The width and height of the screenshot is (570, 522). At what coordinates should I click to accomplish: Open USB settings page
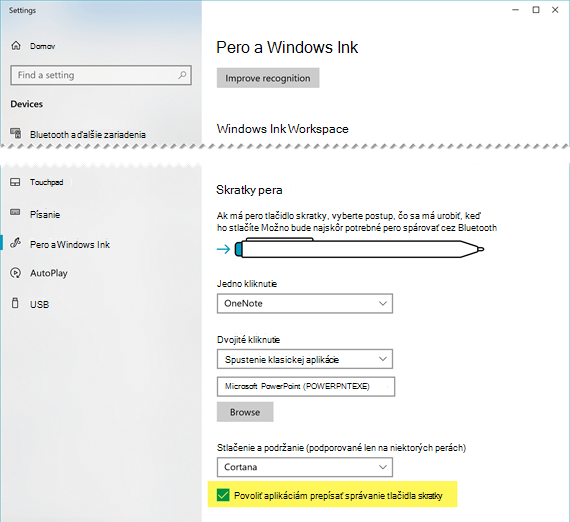pos(39,304)
